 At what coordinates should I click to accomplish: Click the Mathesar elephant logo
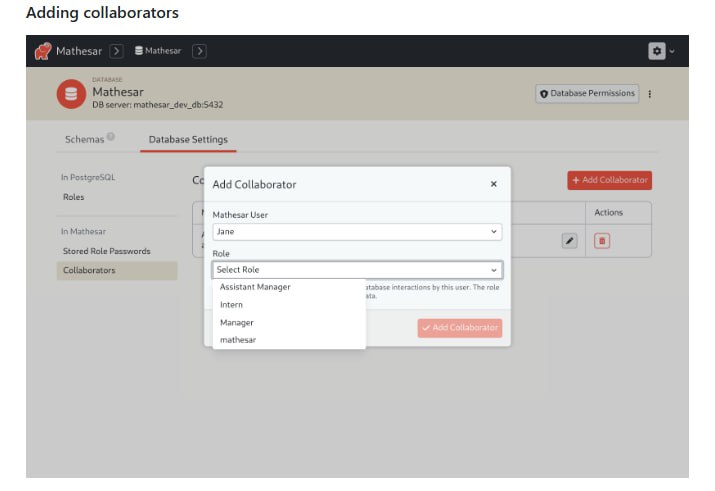(x=43, y=51)
